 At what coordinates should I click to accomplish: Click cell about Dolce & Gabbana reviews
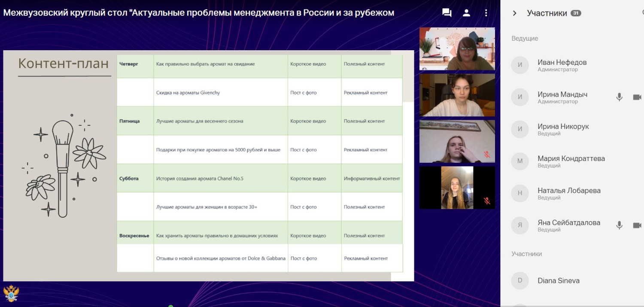pos(221,258)
